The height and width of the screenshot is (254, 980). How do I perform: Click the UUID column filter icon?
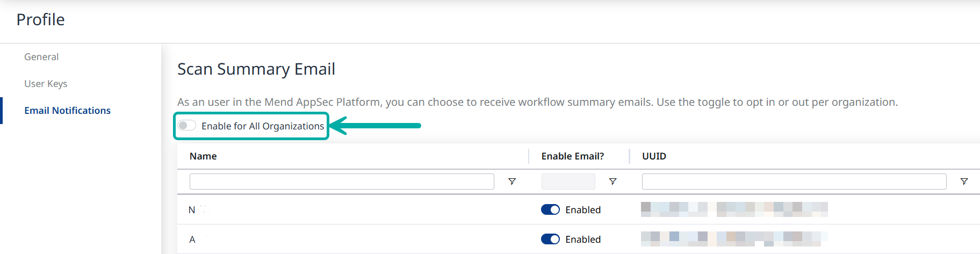(964, 182)
